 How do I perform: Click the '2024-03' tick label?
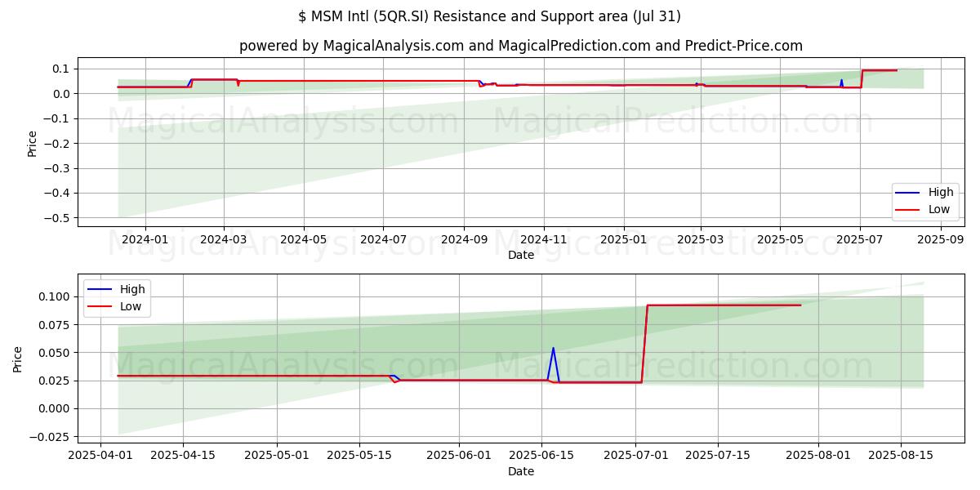(223, 239)
